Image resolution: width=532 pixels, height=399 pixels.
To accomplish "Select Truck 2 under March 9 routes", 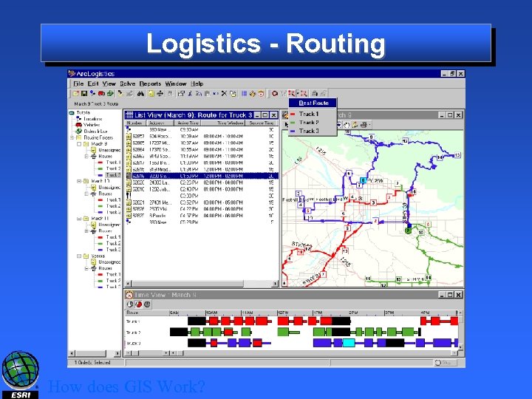I will point(113,168).
